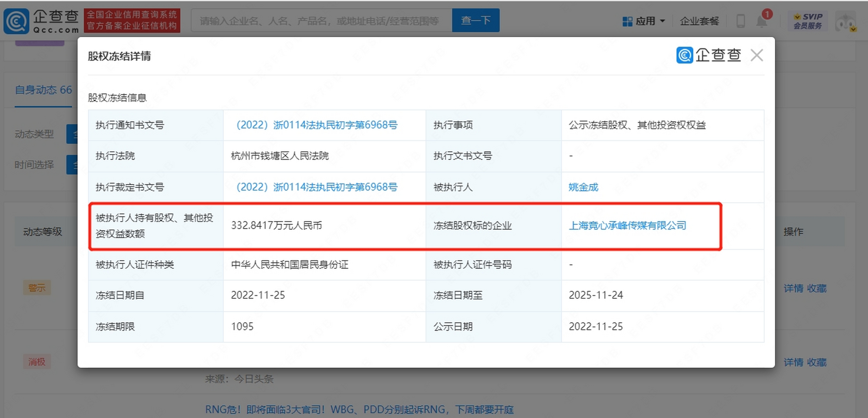Click the yellow 警示 level badge

(37, 287)
